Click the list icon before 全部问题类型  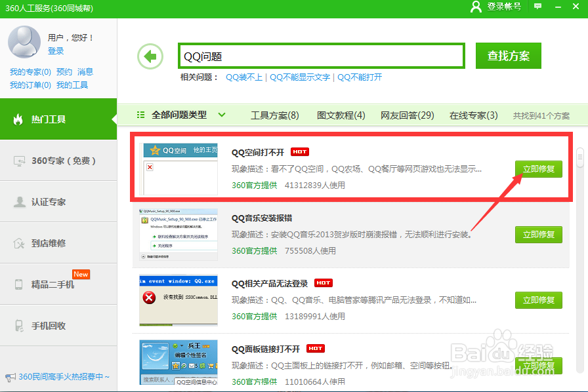140,115
